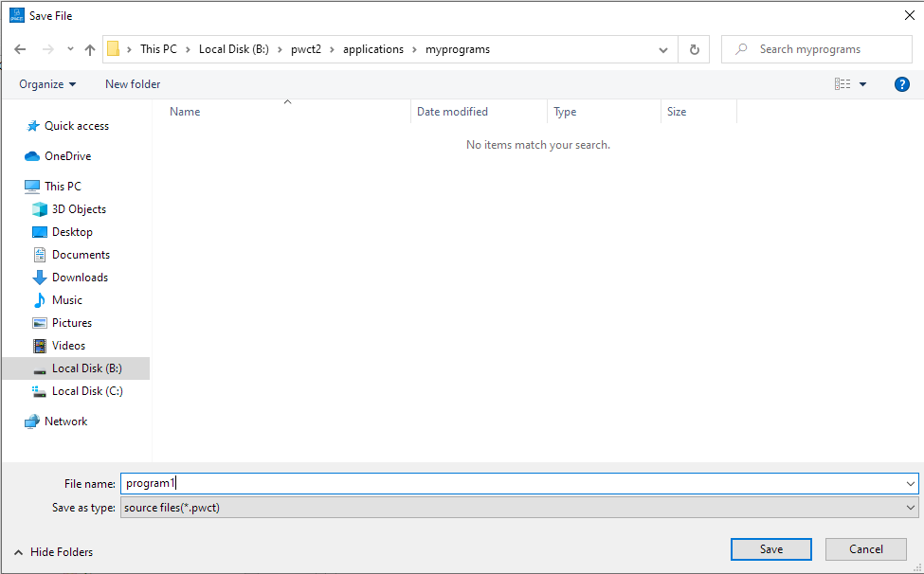
Task: Click the Up one level arrow
Action: click(90, 49)
